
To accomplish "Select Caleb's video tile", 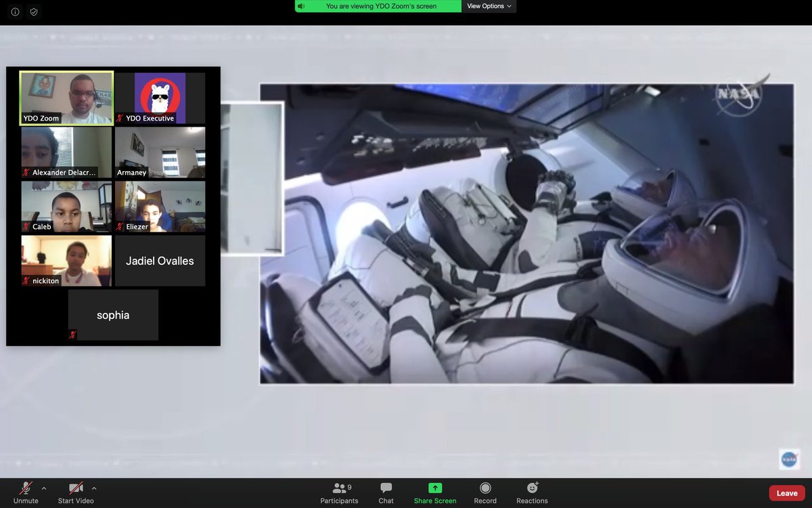I will (x=66, y=207).
